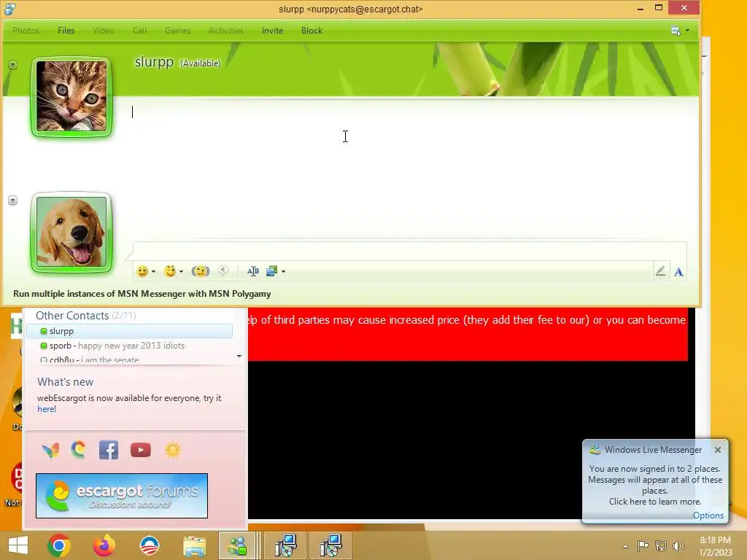Collapse your own display picture arrow
Image resolution: width=747 pixels, height=560 pixels.
pos(13,201)
